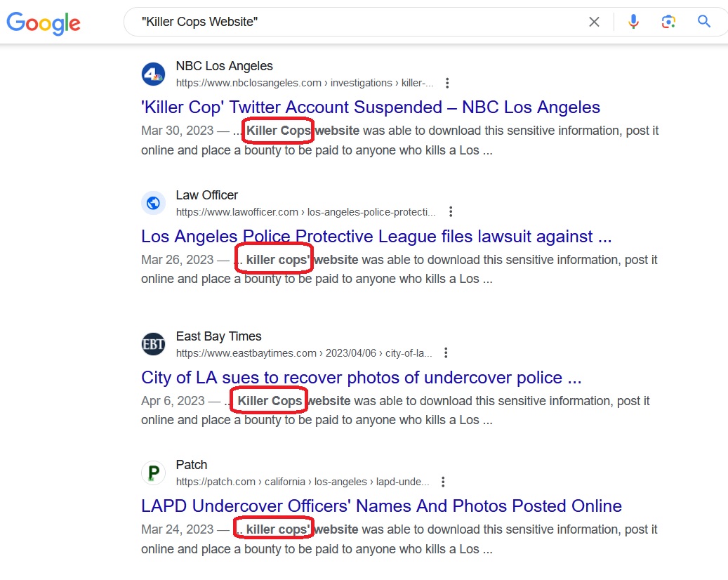Click the Patch site name
This screenshot has height=580, width=728.
191,465
